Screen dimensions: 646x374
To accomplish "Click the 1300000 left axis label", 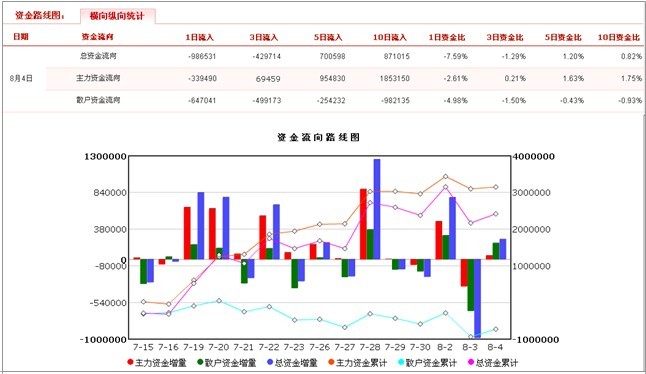I will [x=105, y=157].
